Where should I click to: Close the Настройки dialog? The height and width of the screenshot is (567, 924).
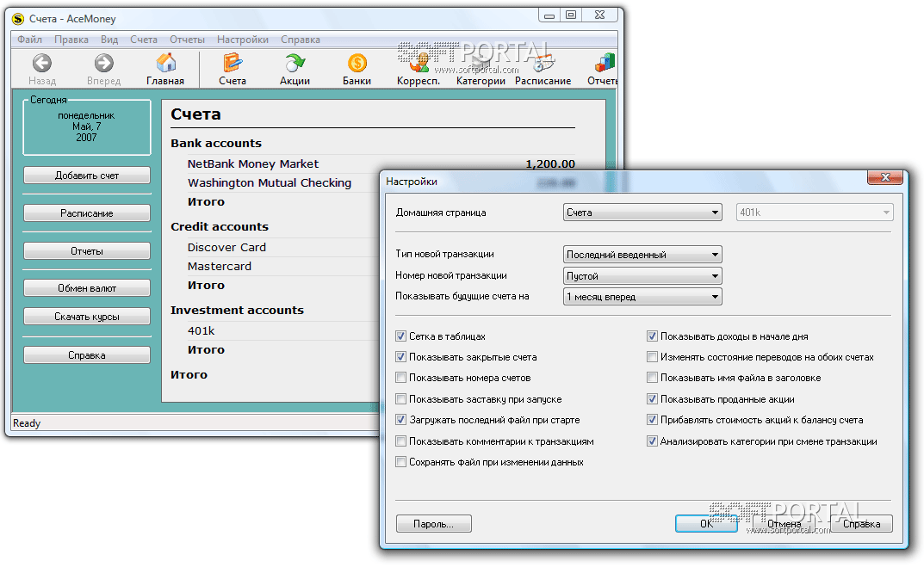tap(885, 177)
